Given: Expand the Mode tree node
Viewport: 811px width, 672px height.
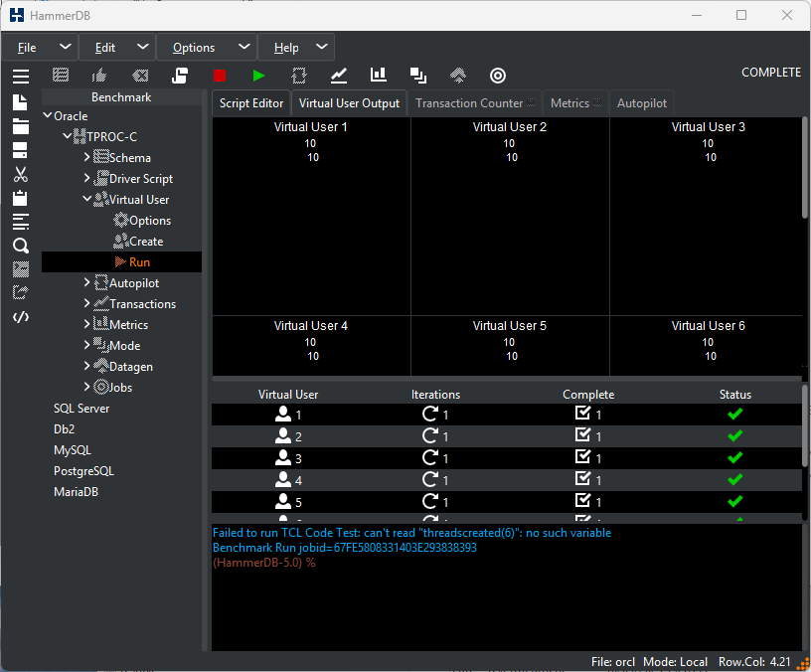Looking at the screenshot, I should (x=86, y=345).
